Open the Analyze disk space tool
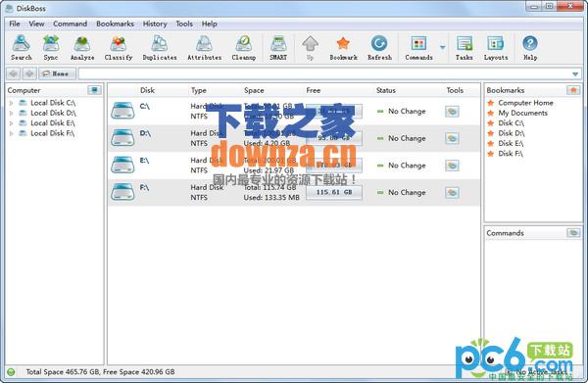 [82, 48]
